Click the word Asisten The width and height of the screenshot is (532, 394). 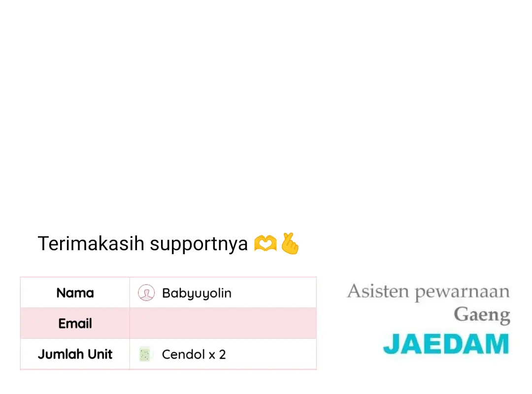[x=378, y=291]
